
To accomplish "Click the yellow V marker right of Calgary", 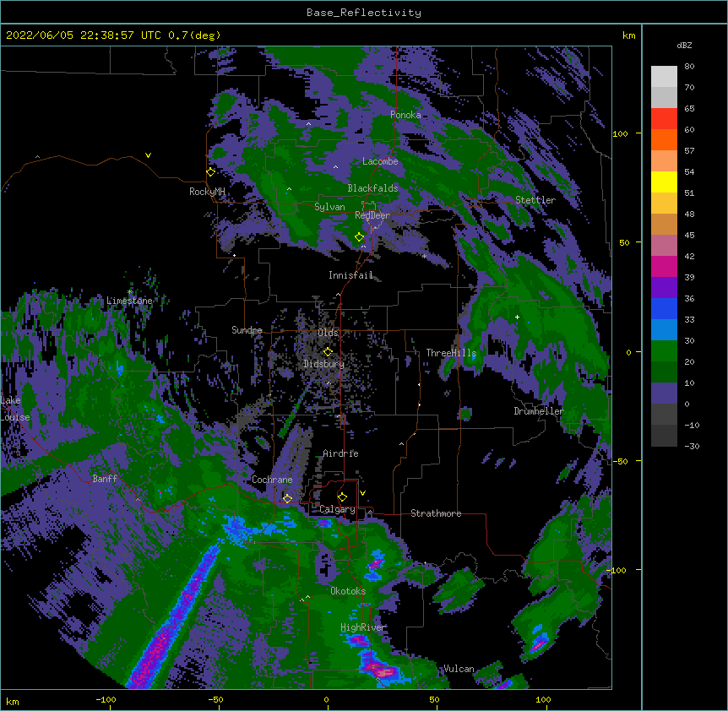I will (x=362, y=493).
